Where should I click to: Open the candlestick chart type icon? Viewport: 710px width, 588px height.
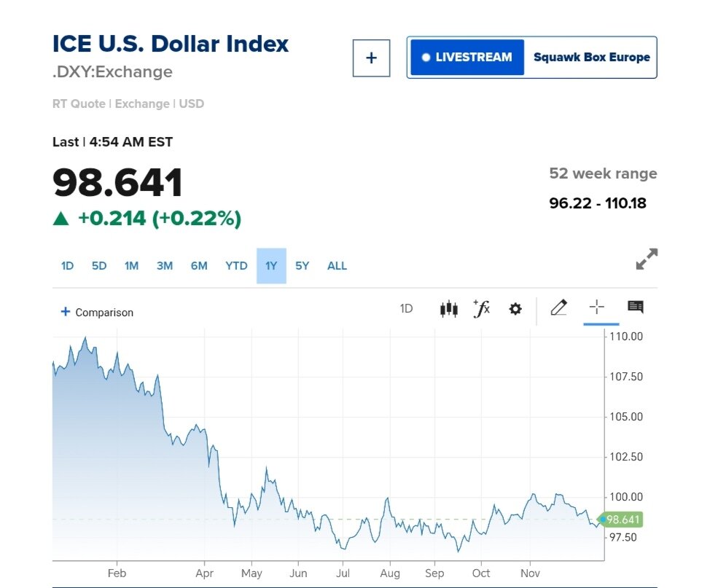click(449, 309)
